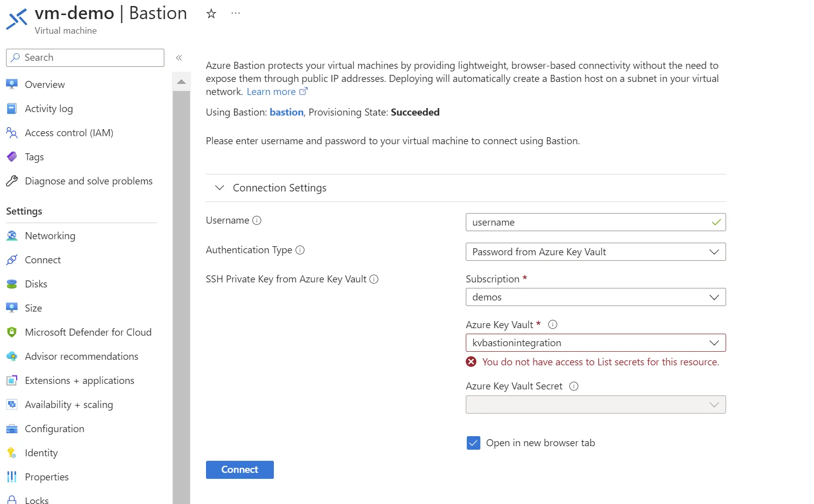This screenshot has height=504, width=814.
Task: Open the Authentication Type dropdown
Action: click(x=595, y=252)
